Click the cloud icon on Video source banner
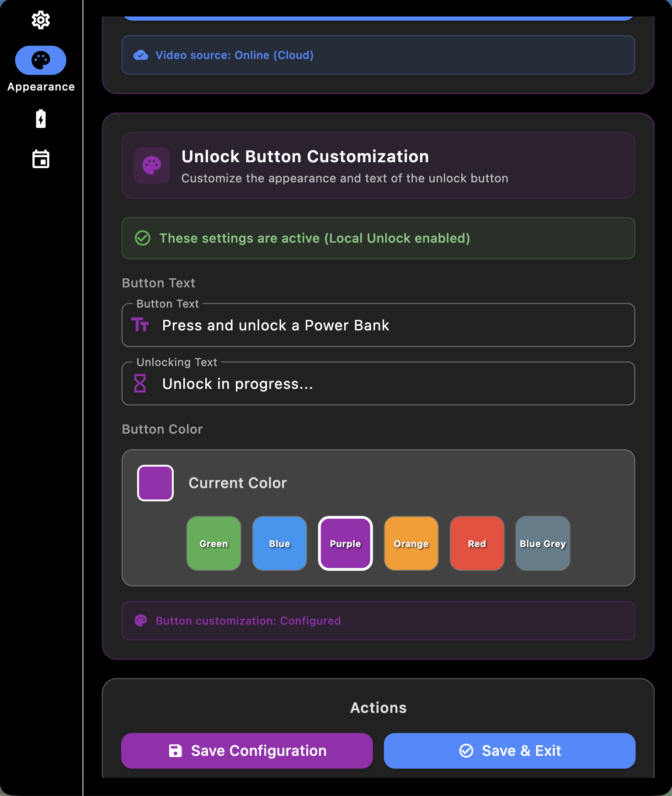The image size is (672, 796). click(141, 55)
